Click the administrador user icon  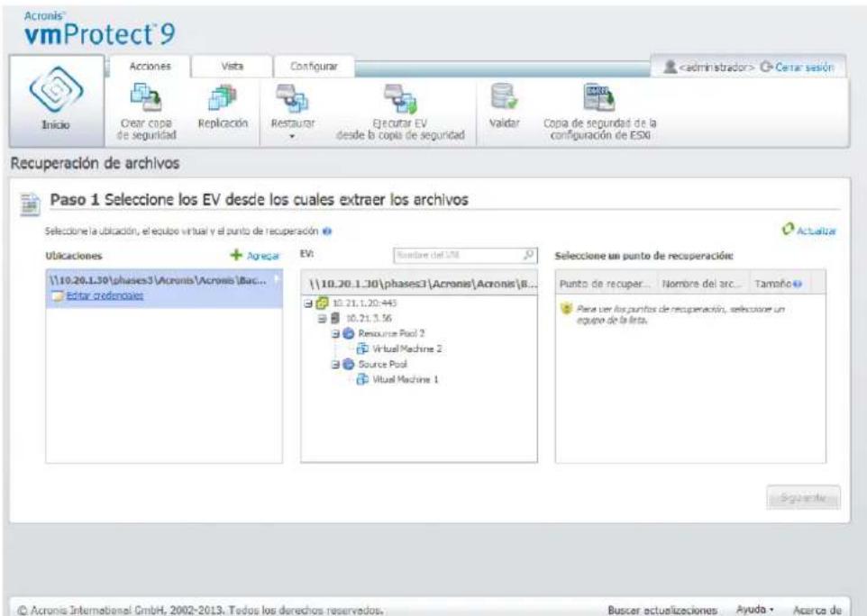pos(670,67)
